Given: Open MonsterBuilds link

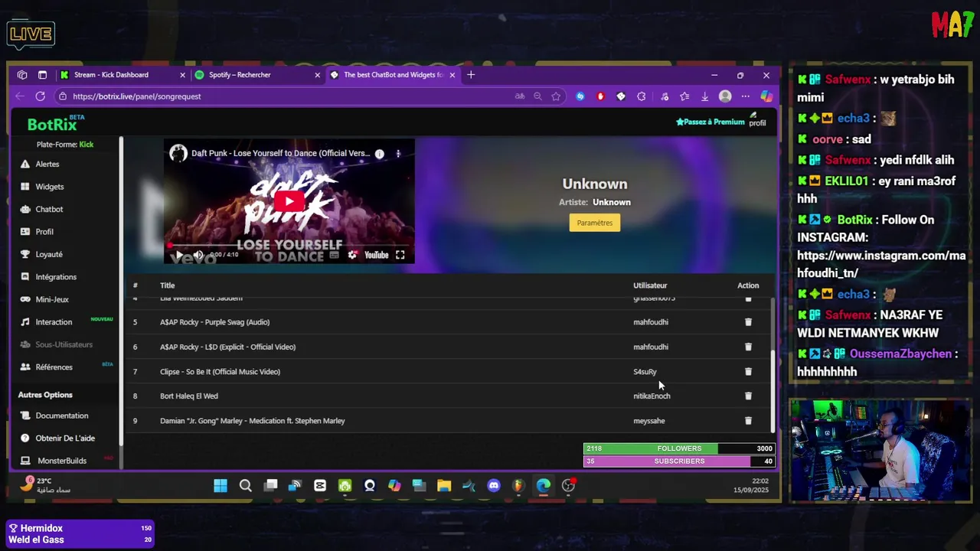Looking at the screenshot, I should click(x=62, y=461).
